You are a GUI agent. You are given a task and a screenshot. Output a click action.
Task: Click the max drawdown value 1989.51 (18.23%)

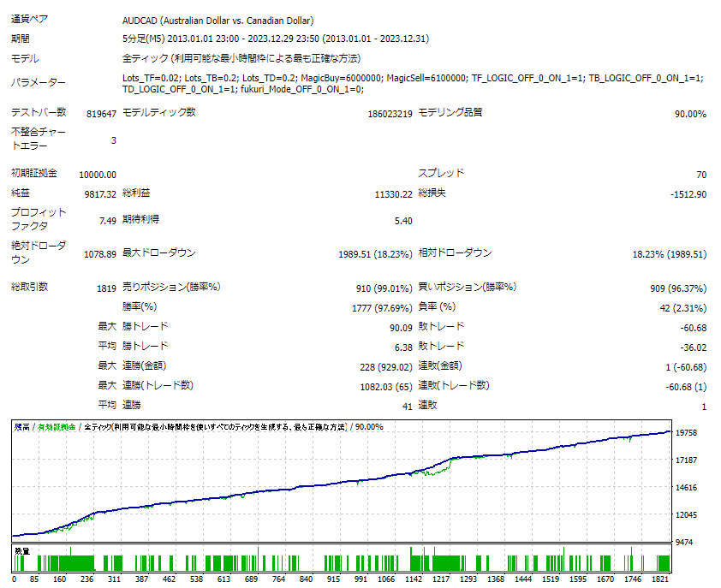click(x=375, y=254)
